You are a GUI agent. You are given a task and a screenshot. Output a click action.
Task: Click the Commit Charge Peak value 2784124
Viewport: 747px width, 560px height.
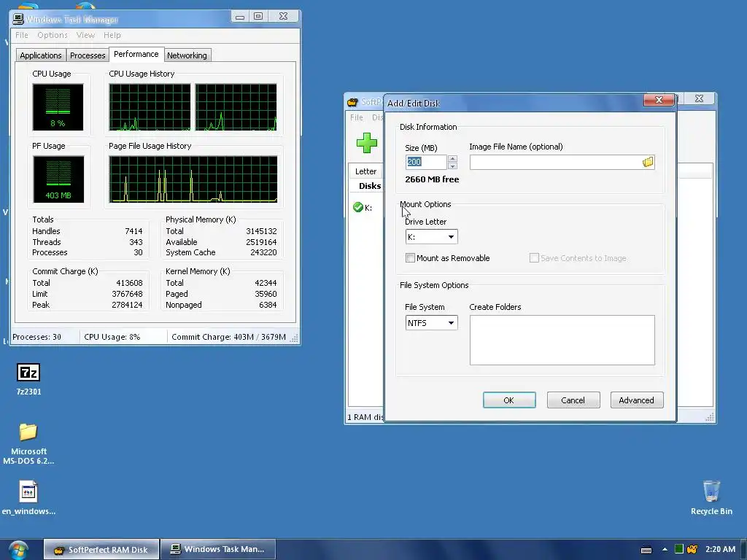(x=127, y=305)
